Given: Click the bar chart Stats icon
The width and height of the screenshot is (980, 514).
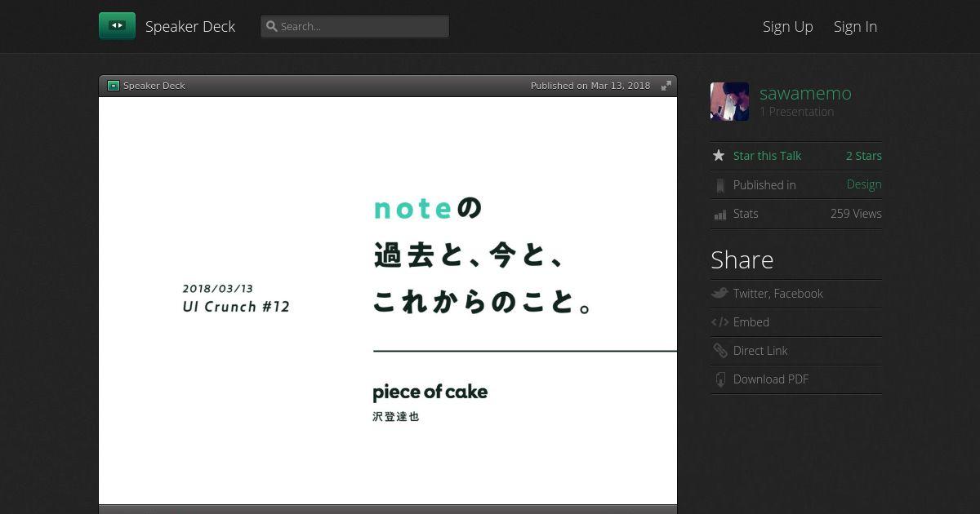Looking at the screenshot, I should coord(719,215).
